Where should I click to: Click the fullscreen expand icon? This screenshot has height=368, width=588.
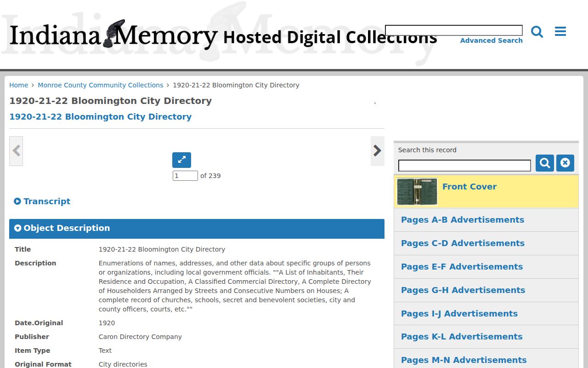tap(181, 160)
